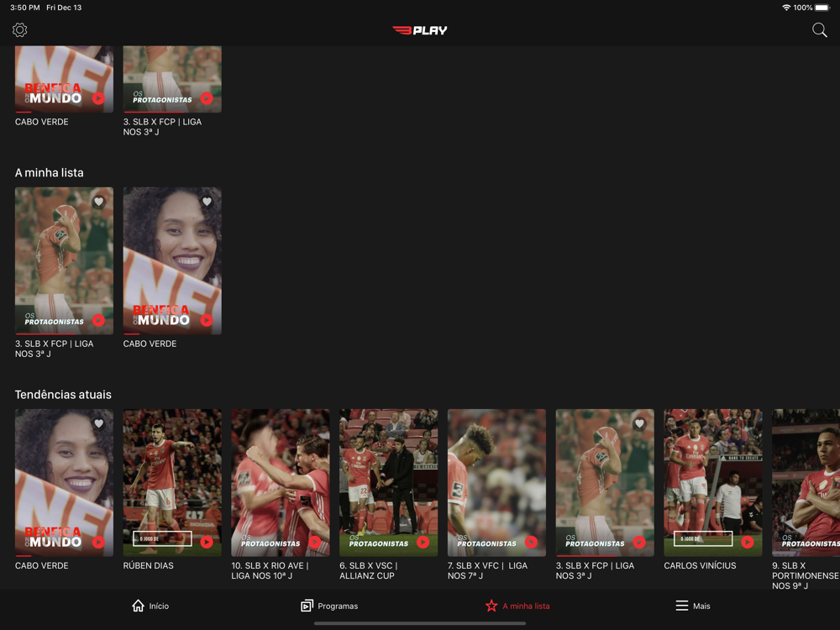Image resolution: width=840 pixels, height=630 pixels.
Task: Click 'CARLOS VINÍCIUS' title text
Action: 701,565
